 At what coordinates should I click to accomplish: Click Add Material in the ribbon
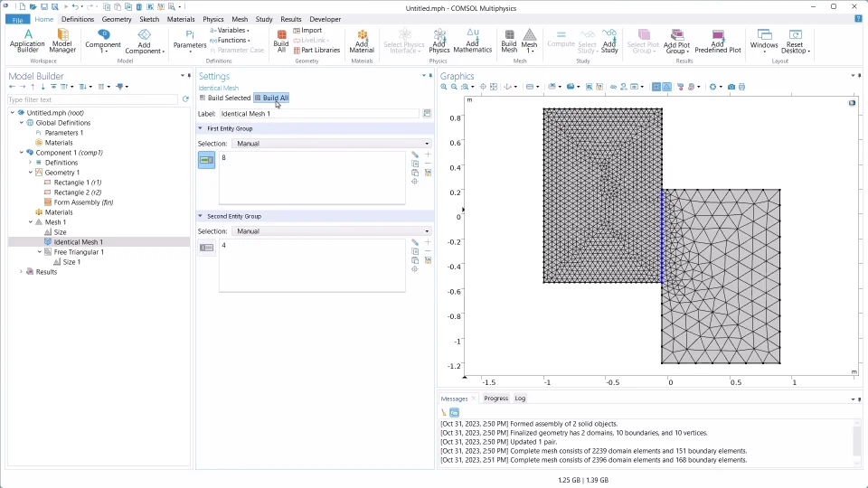(x=362, y=41)
